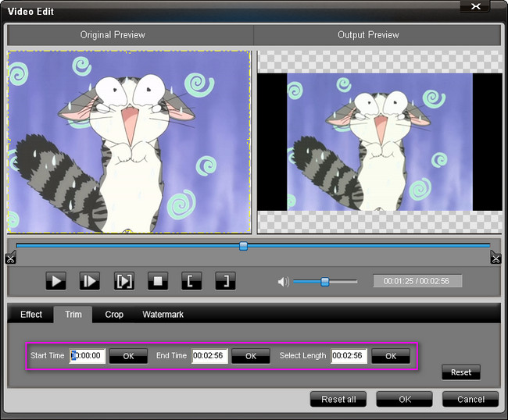Click the End Time label

click(x=171, y=356)
